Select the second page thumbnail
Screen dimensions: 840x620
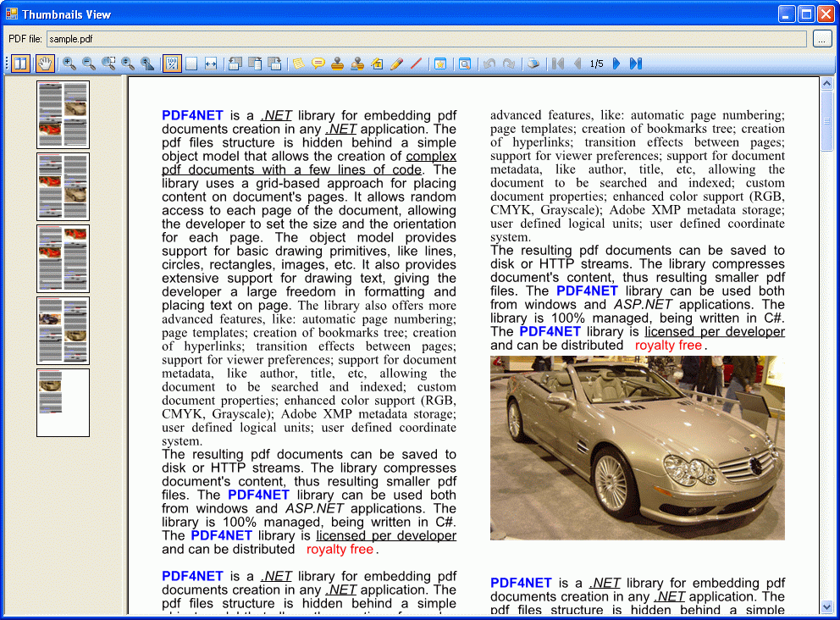click(x=63, y=186)
